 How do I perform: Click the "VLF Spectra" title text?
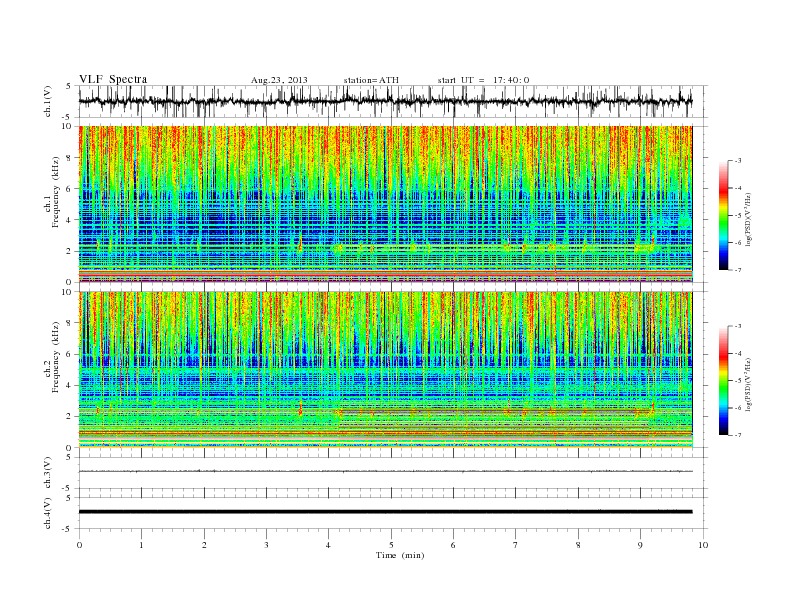[x=113, y=79]
